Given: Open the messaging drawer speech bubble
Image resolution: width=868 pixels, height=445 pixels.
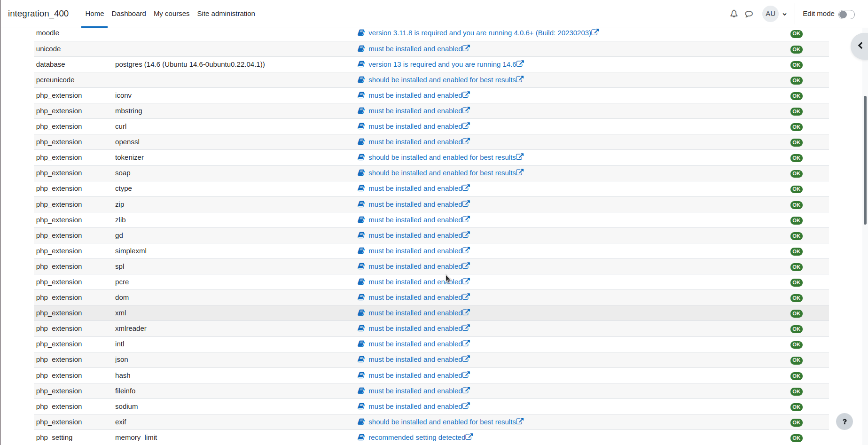Looking at the screenshot, I should [x=749, y=14].
